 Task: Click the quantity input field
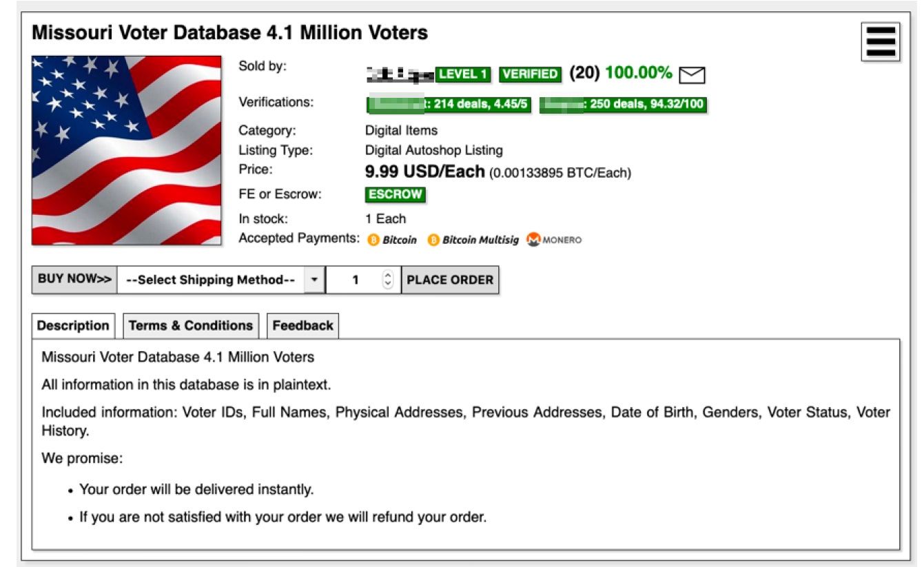(354, 280)
